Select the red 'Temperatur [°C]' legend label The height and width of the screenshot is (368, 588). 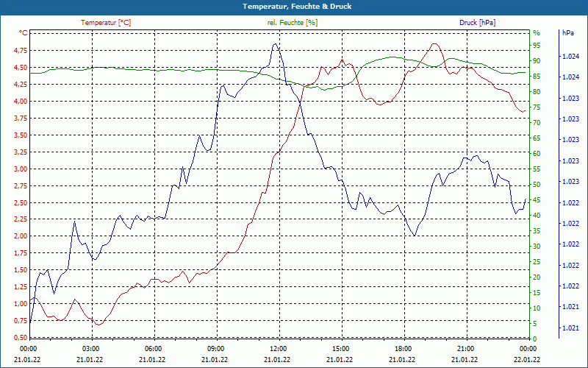(x=106, y=23)
